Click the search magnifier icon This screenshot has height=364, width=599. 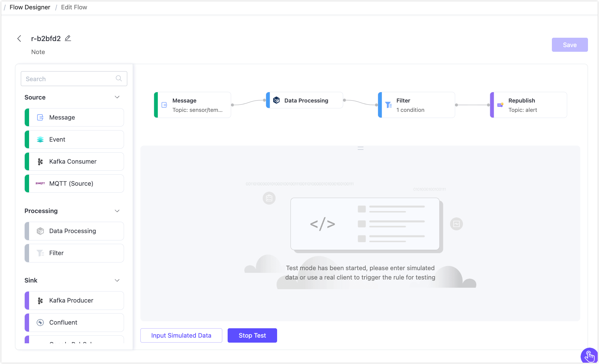(x=119, y=78)
